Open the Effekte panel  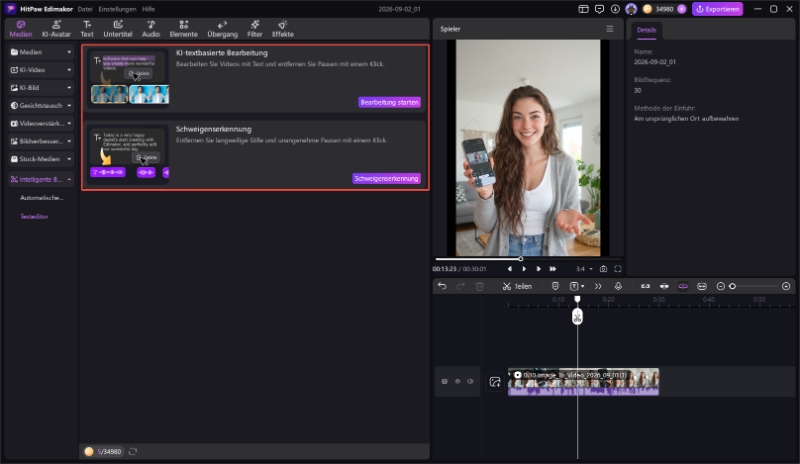coord(283,29)
